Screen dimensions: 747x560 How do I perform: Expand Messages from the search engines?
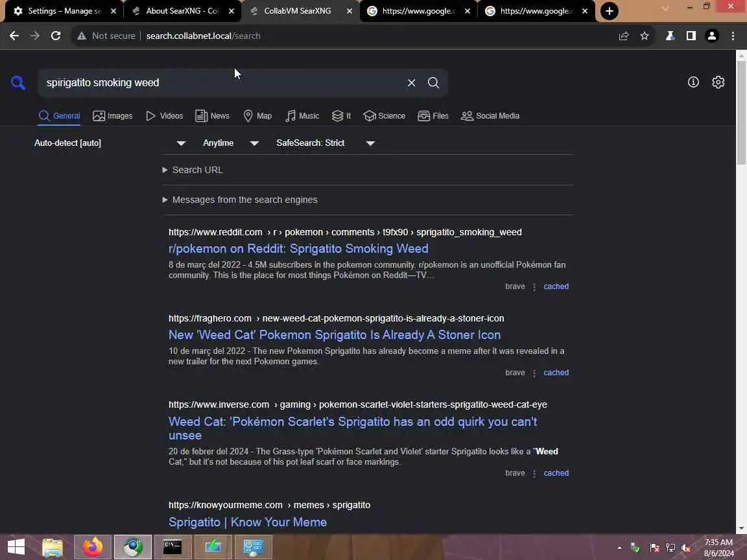tap(240, 200)
